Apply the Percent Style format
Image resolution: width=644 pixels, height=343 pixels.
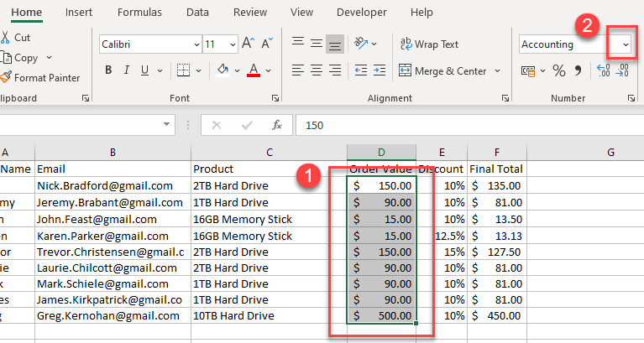coord(558,71)
